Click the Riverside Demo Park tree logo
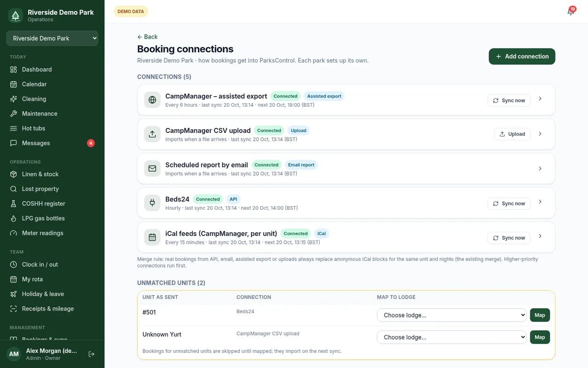Image resolution: width=588 pixels, height=368 pixels. (16, 16)
